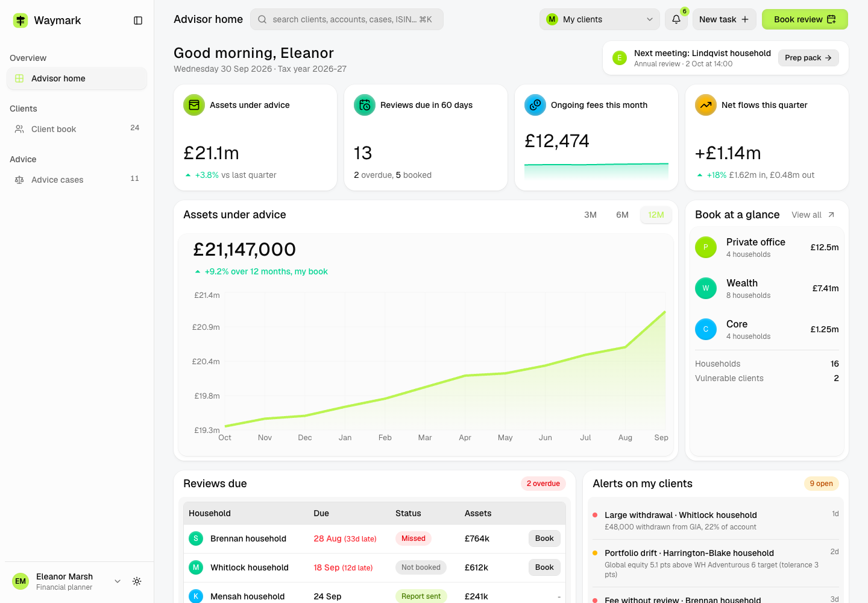Click Brennan household avatar icon

tap(196, 538)
